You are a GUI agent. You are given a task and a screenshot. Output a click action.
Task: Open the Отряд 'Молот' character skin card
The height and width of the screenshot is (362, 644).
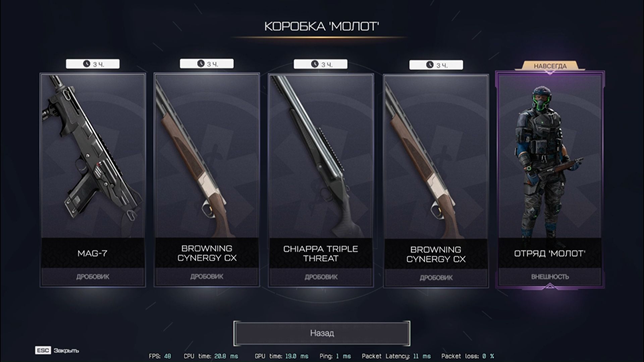pyautogui.click(x=550, y=180)
